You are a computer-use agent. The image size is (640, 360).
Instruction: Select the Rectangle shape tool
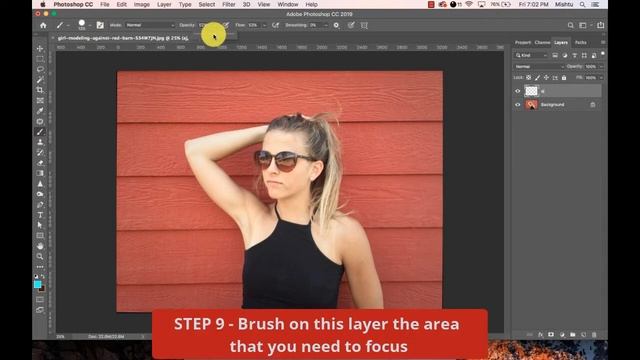[40, 236]
